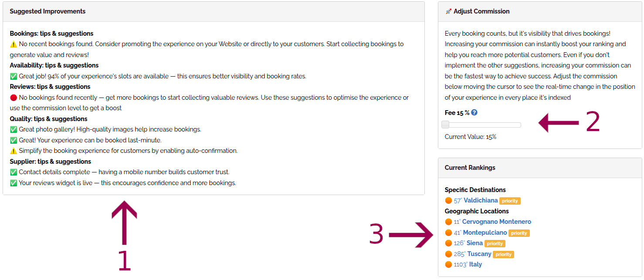Click the commission fee slider handle
The height and width of the screenshot is (280, 644).
click(445, 125)
